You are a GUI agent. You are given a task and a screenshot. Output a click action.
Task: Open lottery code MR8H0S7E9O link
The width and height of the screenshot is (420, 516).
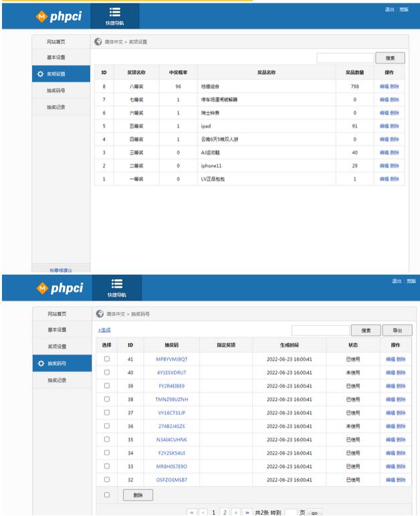point(172,466)
